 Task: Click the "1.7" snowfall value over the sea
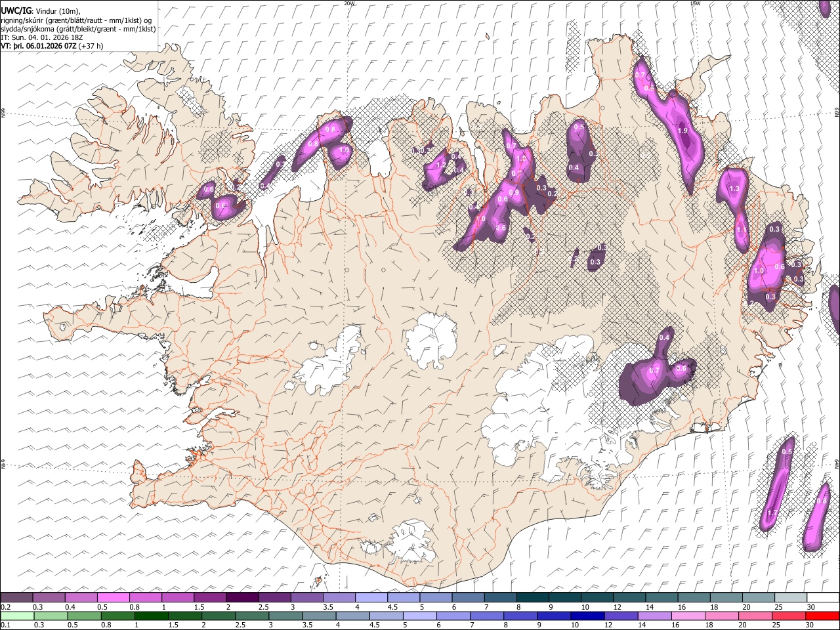(772, 513)
